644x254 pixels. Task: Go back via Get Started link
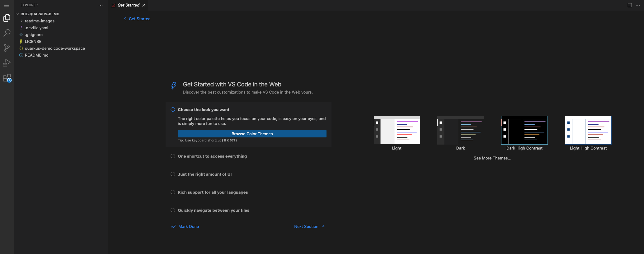(137, 19)
